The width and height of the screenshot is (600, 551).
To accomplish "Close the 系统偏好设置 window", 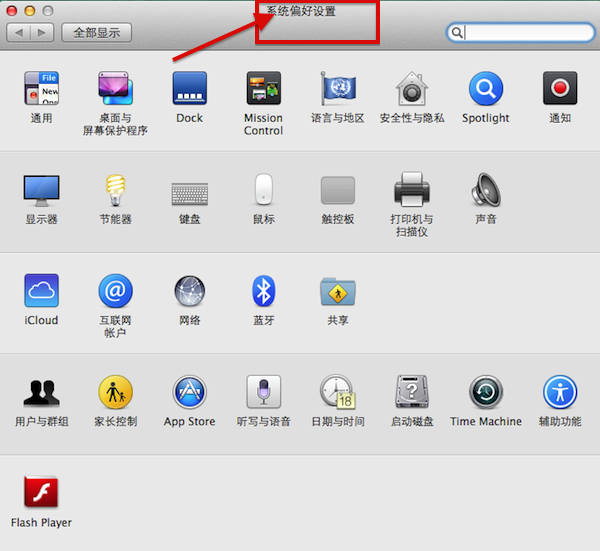I will 11,11.
